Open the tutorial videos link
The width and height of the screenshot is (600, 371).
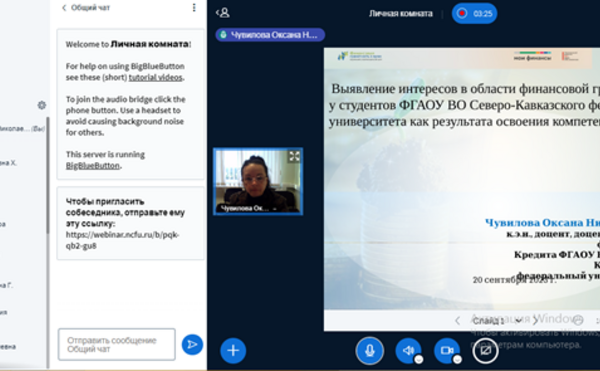[x=155, y=77]
